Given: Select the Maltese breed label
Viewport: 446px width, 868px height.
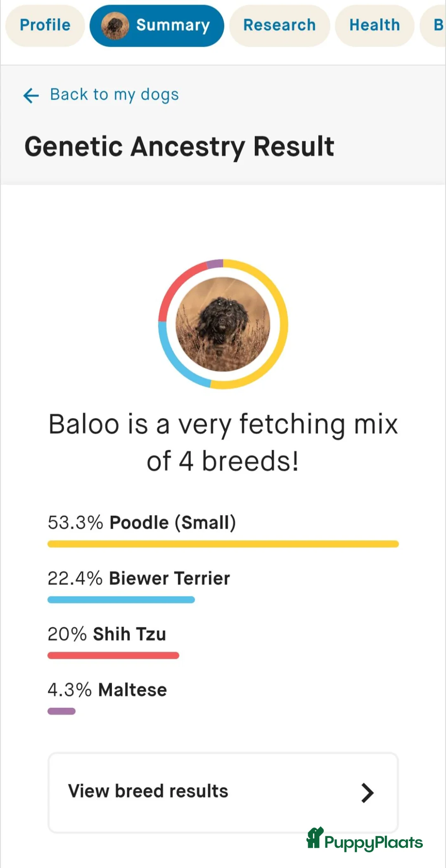Looking at the screenshot, I should pyautogui.click(x=133, y=690).
